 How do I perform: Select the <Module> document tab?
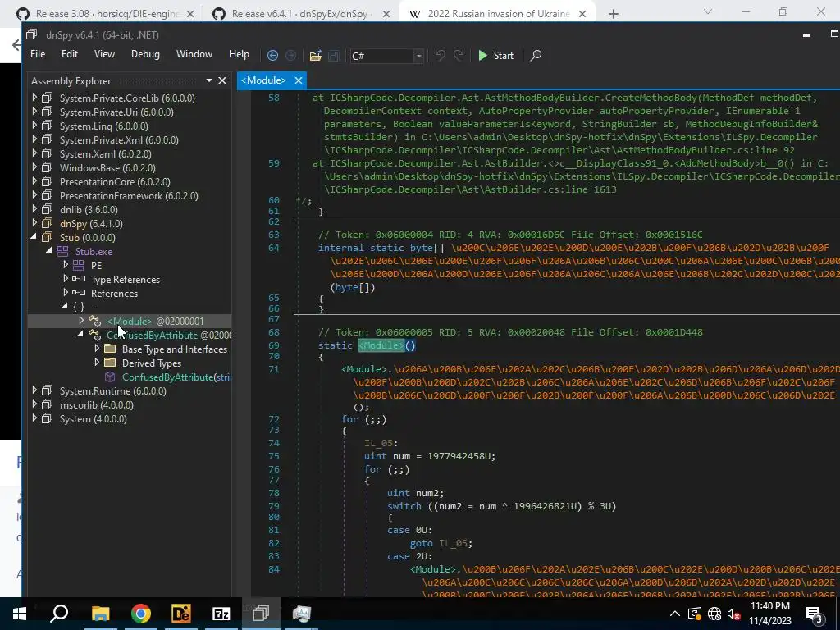point(263,80)
